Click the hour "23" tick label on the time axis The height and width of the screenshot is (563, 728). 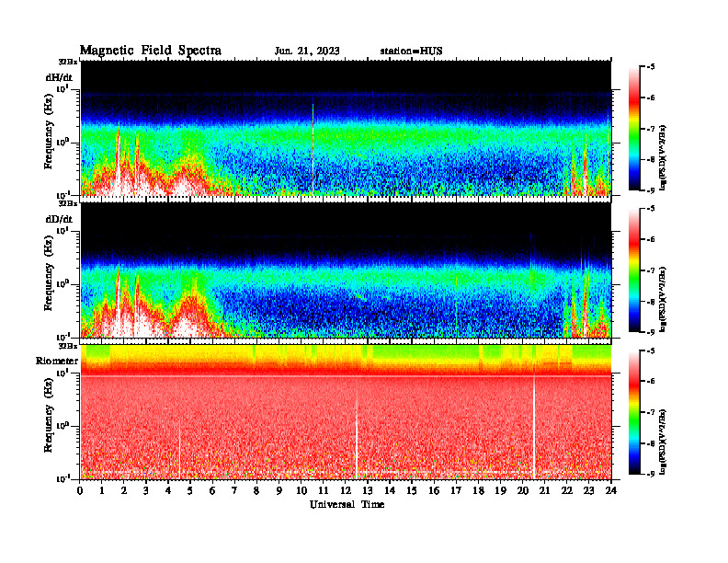tap(588, 490)
